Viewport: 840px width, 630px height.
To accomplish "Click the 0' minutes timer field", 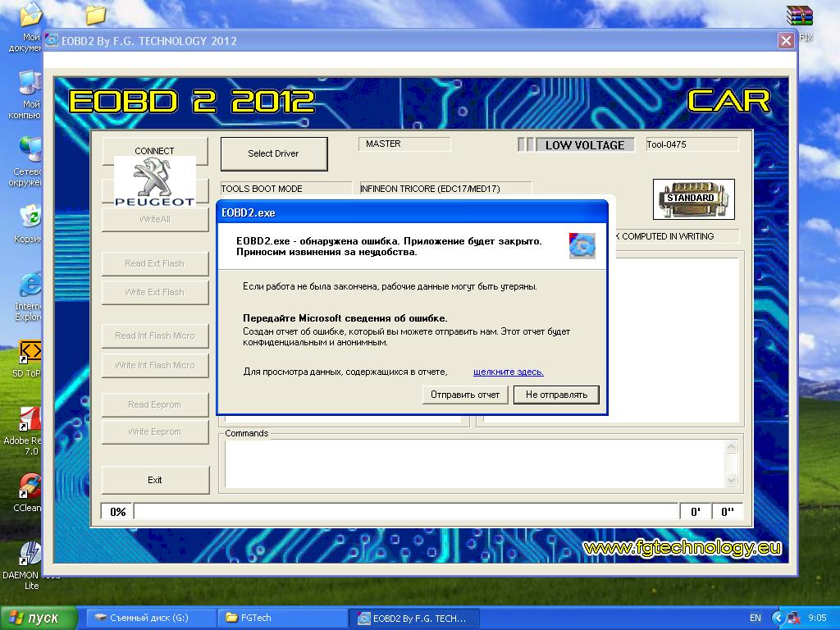I will [x=696, y=512].
